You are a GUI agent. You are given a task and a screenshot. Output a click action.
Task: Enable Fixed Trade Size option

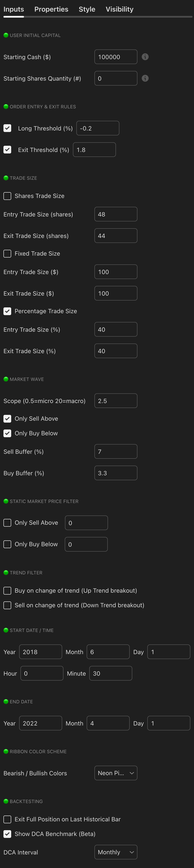(x=8, y=254)
